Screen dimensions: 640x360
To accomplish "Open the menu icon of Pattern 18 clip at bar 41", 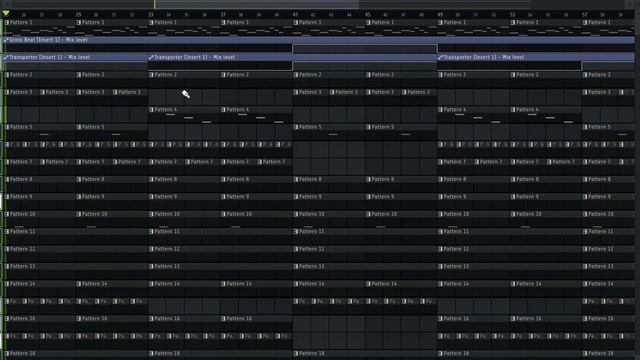I will pyautogui.click(x=296, y=353).
